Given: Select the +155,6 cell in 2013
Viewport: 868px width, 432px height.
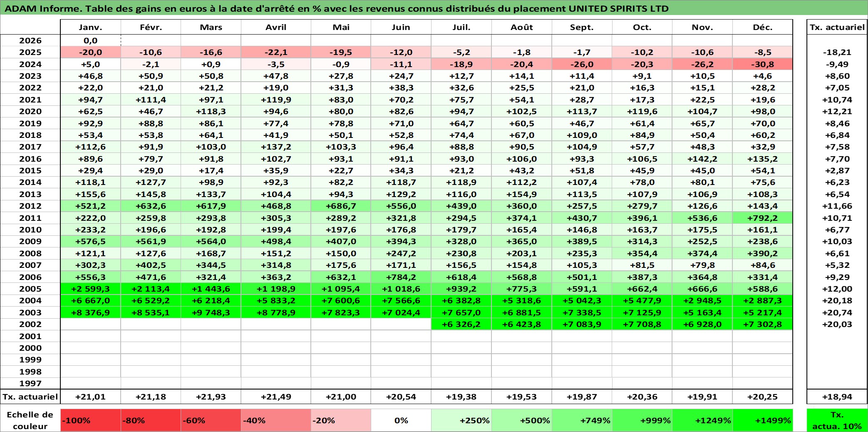Looking at the screenshot, I should [91, 194].
